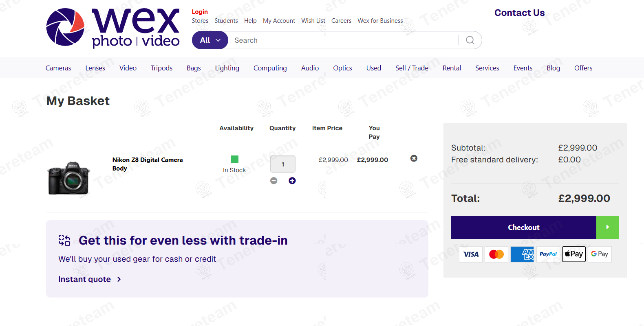Open the Rental menu
The image size is (644, 326).
pyautogui.click(x=452, y=68)
